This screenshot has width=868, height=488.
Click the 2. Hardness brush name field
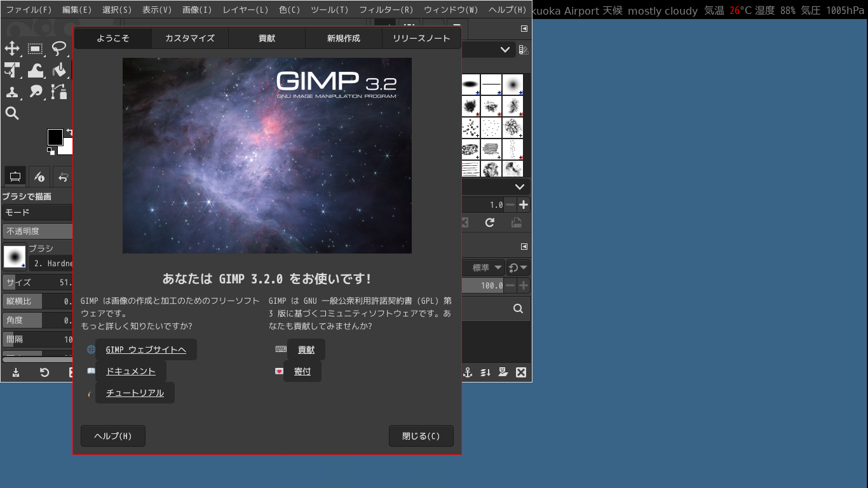pyautogui.click(x=52, y=263)
